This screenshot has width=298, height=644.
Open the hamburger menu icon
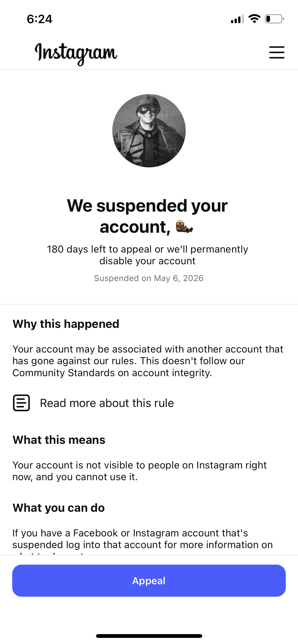(277, 52)
